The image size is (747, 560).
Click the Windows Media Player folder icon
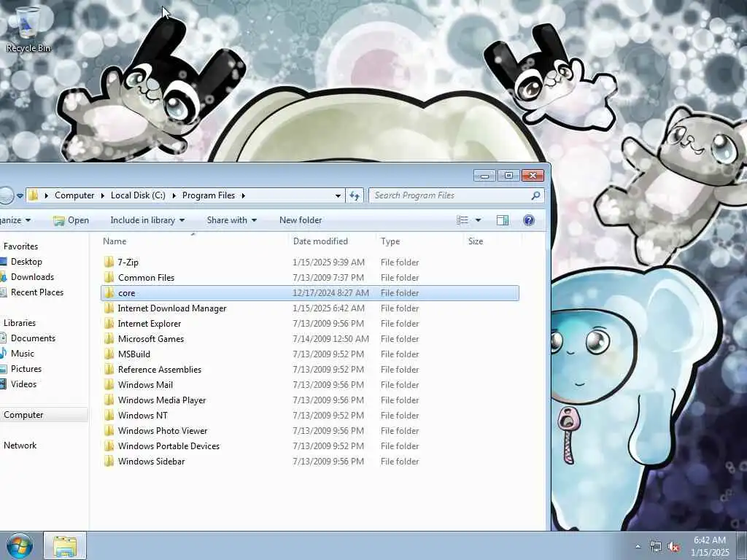point(109,400)
